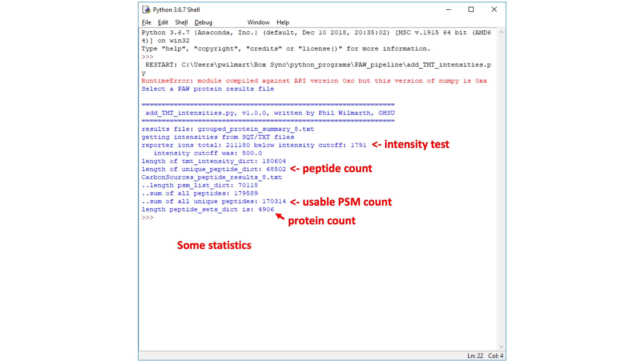Click 'Type "help", "copyright"' info line

tap(286, 48)
